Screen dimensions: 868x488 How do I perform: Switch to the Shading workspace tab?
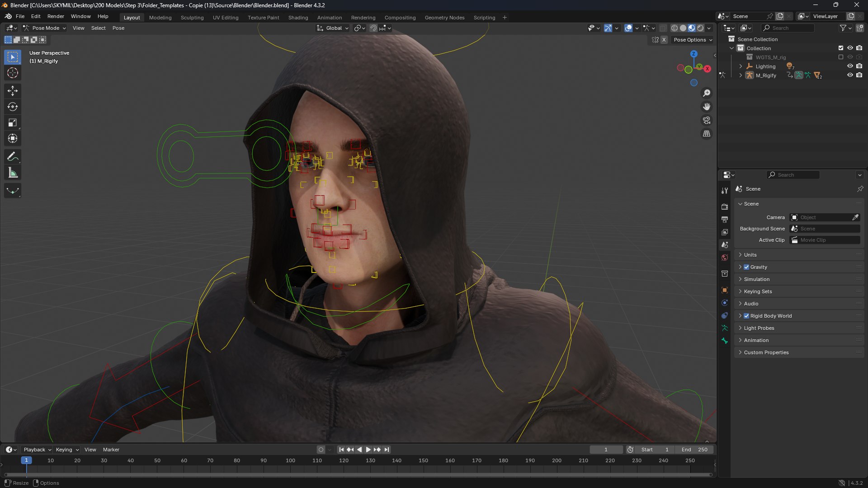[x=298, y=18]
